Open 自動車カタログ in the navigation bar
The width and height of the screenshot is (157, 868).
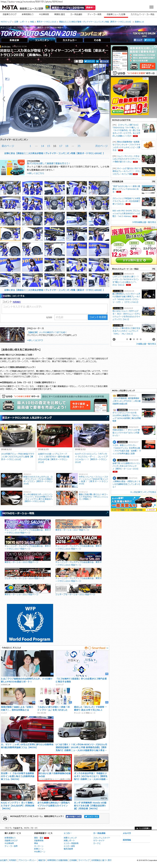(9, 14)
